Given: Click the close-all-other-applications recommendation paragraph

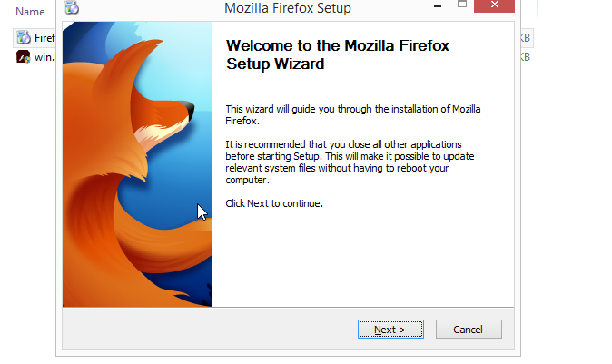Looking at the screenshot, I should point(350,162).
